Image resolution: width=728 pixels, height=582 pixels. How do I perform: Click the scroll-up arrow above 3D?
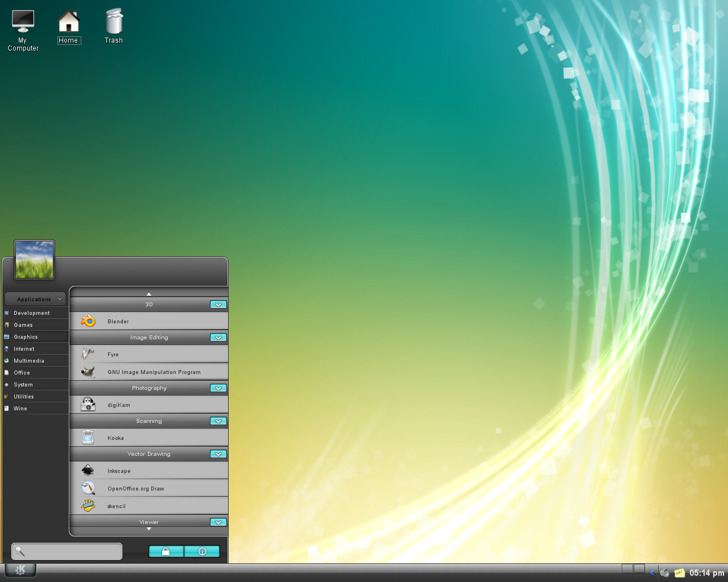[149, 294]
